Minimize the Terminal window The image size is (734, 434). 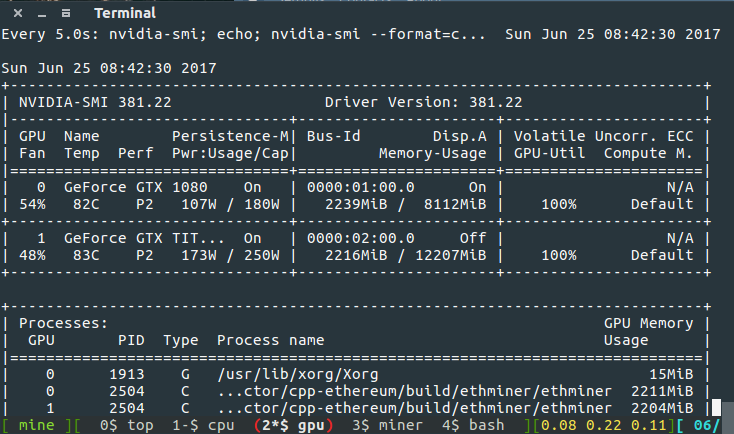(38, 13)
